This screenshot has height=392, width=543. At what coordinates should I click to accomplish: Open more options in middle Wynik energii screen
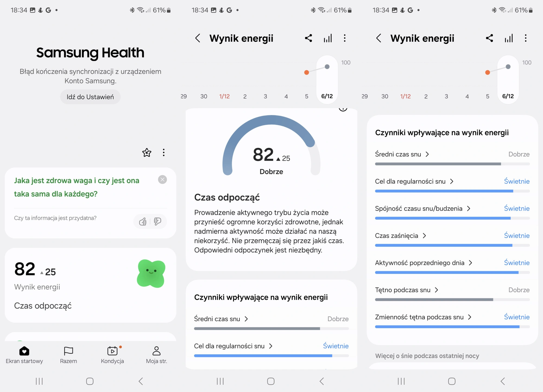coord(345,38)
